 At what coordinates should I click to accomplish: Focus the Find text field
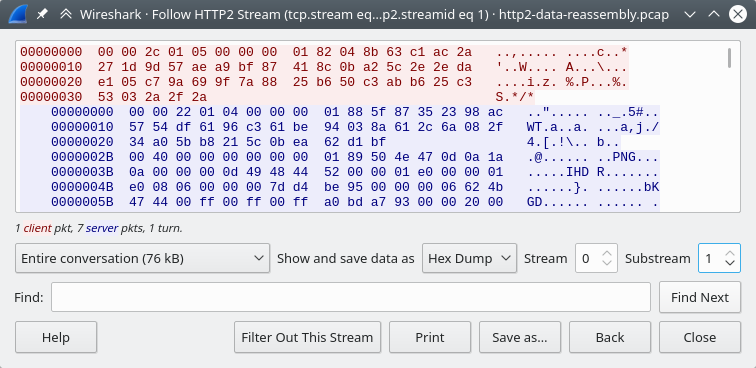pos(351,297)
